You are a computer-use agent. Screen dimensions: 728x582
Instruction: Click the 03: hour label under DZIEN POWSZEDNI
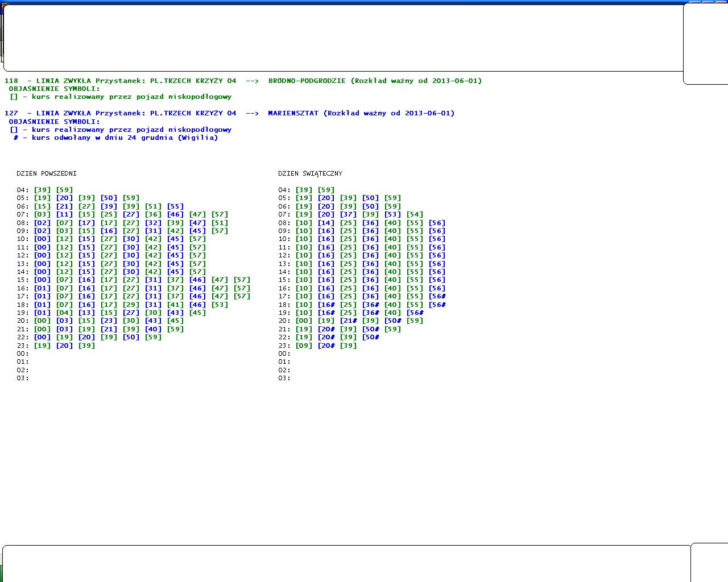23,378
